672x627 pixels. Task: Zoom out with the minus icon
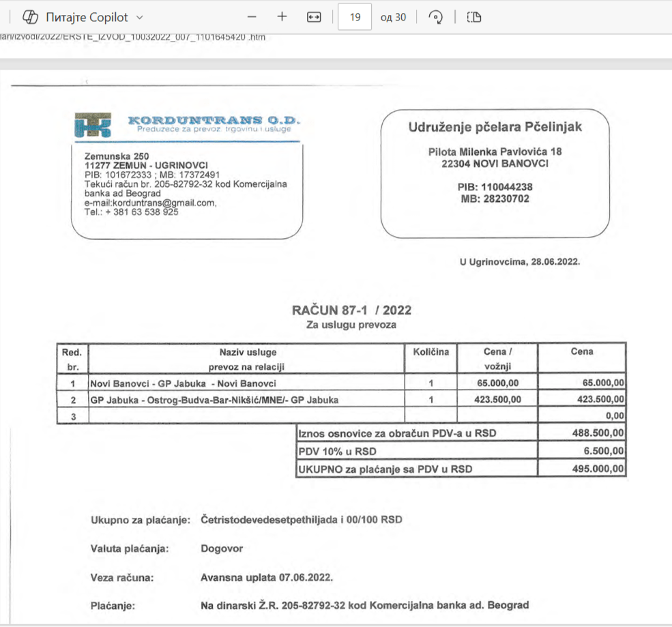pos(252,17)
